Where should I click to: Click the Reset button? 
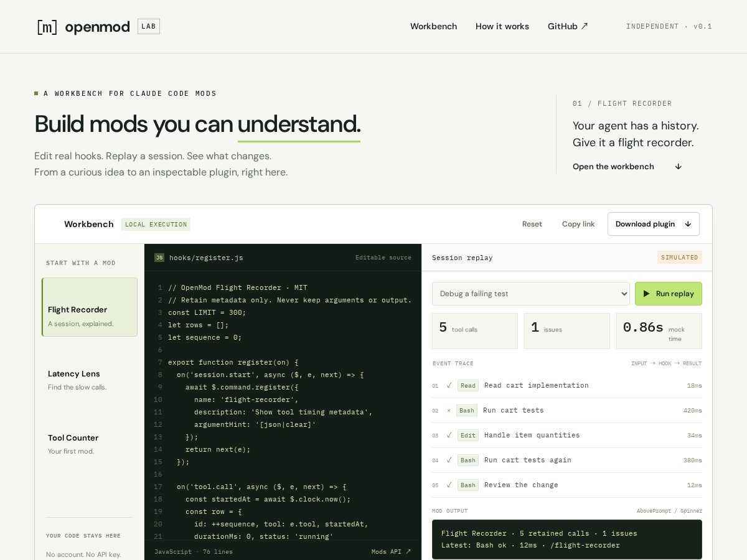coord(532,224)
